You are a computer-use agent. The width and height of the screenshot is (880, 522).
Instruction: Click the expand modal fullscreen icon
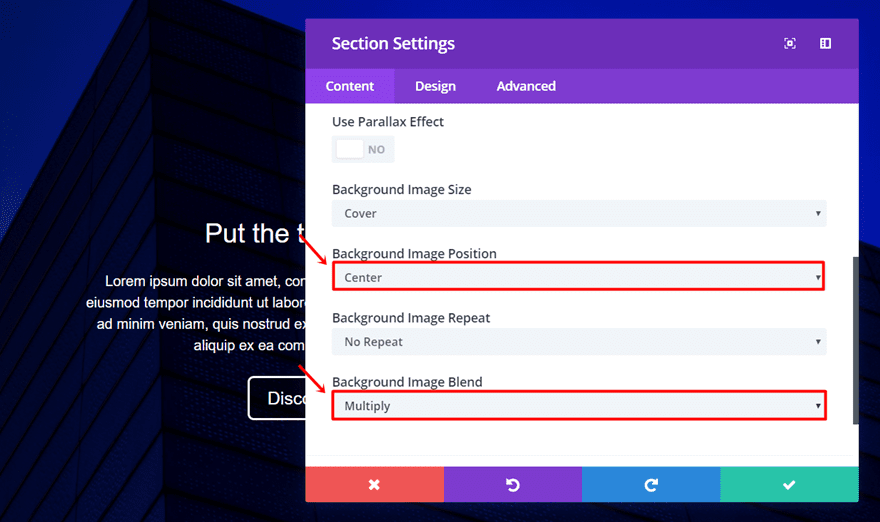[790, 44]
